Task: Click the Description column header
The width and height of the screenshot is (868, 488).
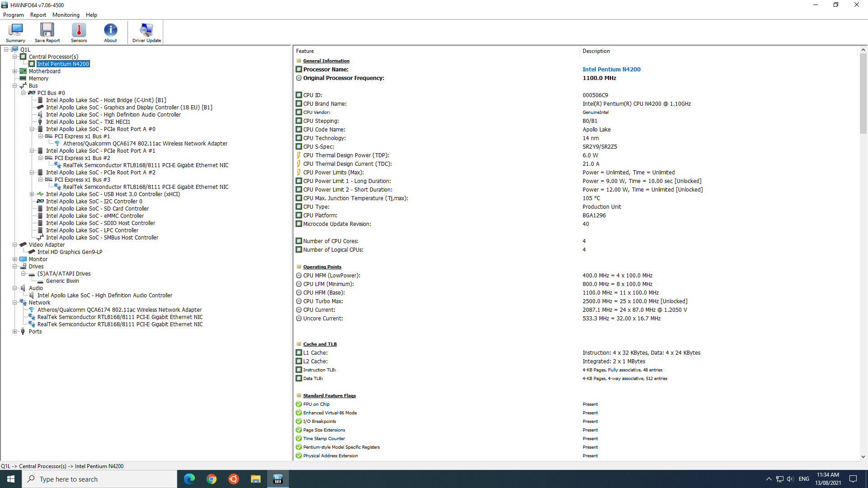Action: coord(718,51)
